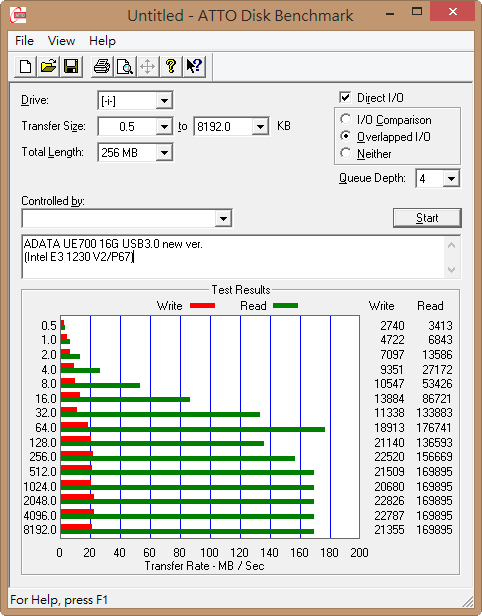Viewport: 482px width, 616px height.
Task: Open Print Preview toolbar icon
Action: (x=125, y=66)
